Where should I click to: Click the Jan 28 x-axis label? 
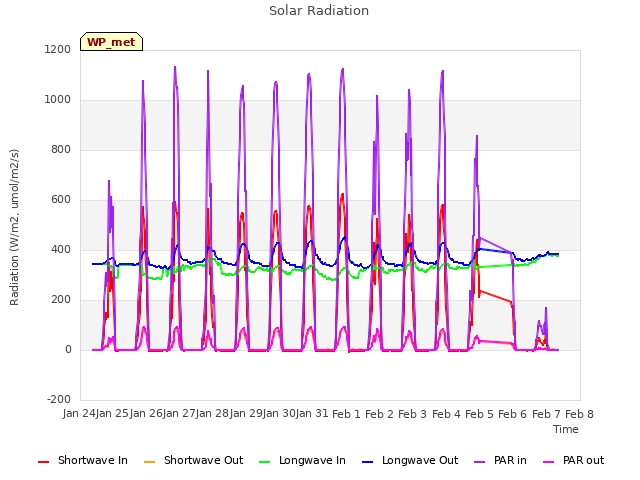[x=212, y=414]
